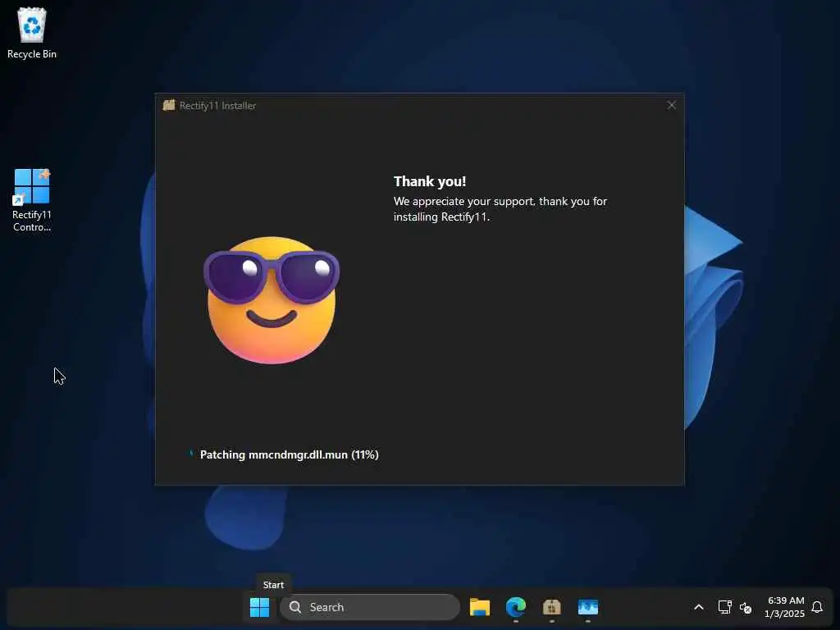Open the blue picture app taskbar icon
Viewport: 840px width, 630px height.
point(587,607)
